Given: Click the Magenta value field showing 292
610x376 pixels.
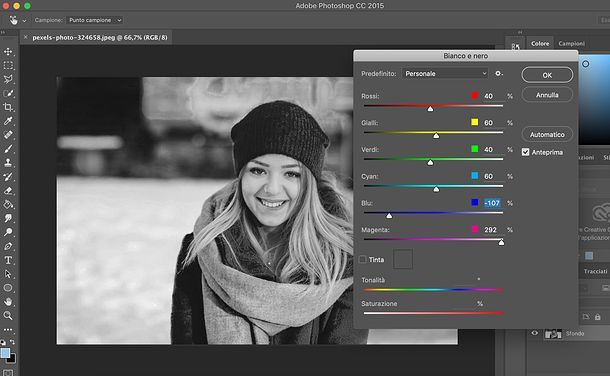Looking at the screenshot, I should (493, 230).
